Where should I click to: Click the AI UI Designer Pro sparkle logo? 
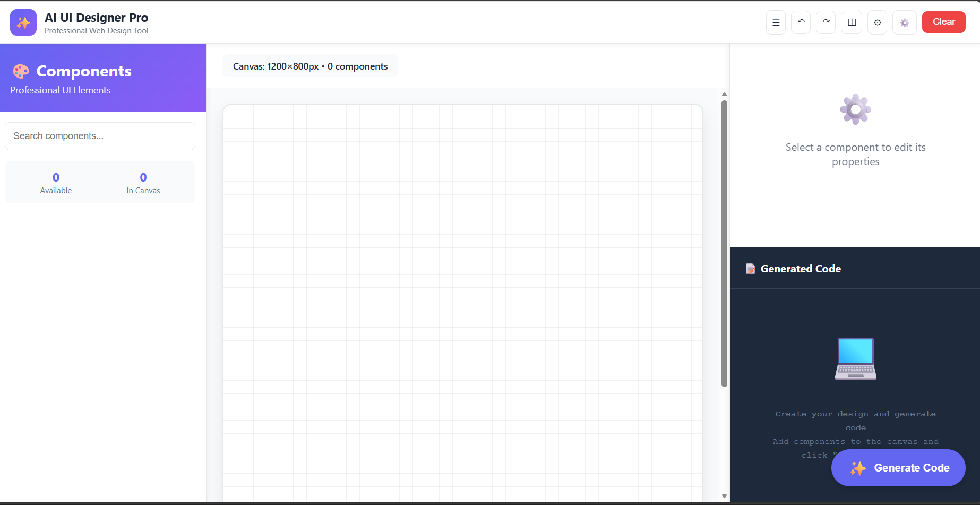click(23, 22)
